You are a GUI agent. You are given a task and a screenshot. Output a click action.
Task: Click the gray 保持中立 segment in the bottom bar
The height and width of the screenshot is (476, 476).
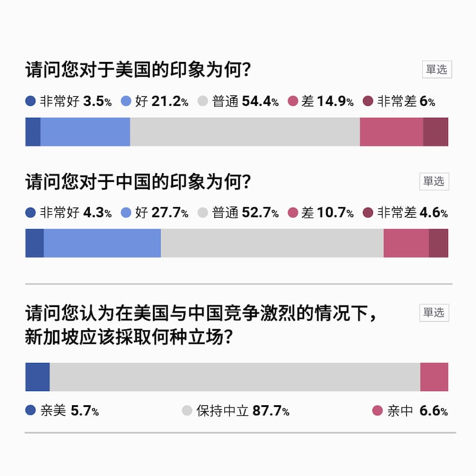click(234, 377)
